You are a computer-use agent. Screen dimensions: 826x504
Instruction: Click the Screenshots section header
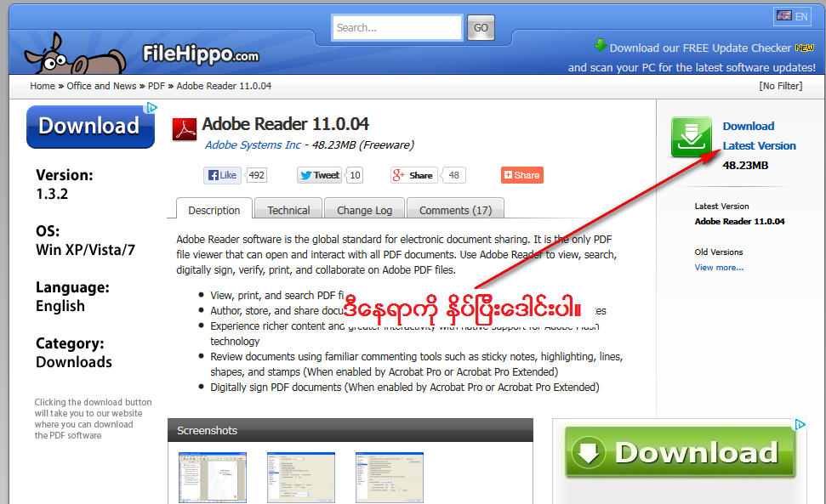click(350, 430)
